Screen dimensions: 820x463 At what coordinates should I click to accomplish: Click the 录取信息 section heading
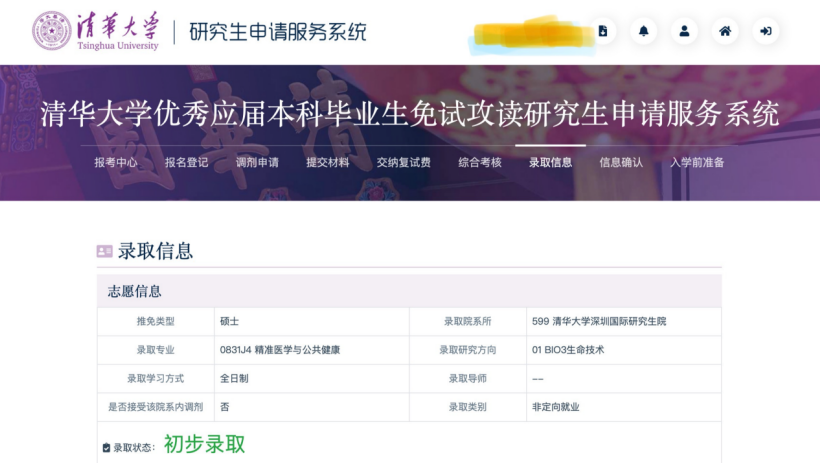(x=155, y=251)
